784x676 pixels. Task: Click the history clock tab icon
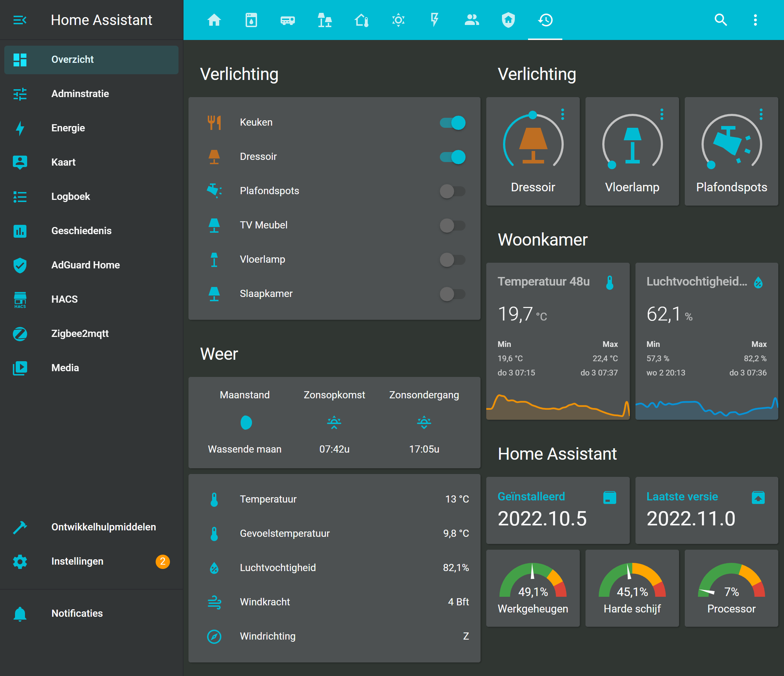click(545, 20)
